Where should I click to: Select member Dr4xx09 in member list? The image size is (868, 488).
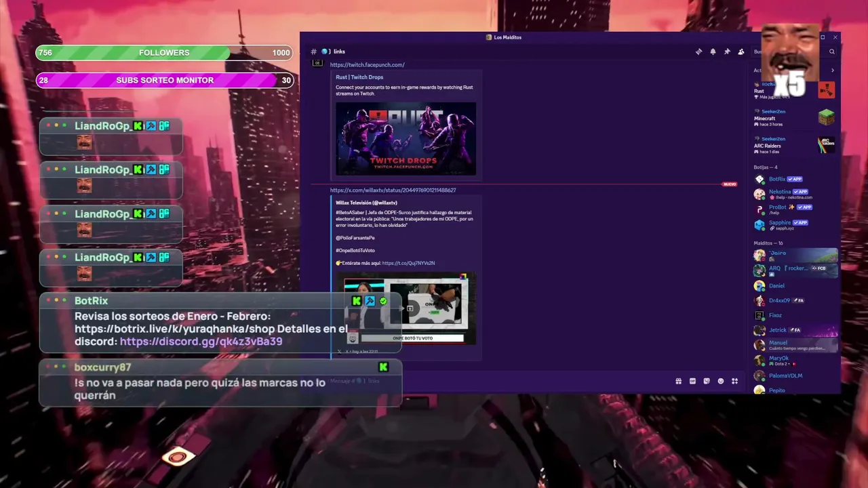pos(795,300)
